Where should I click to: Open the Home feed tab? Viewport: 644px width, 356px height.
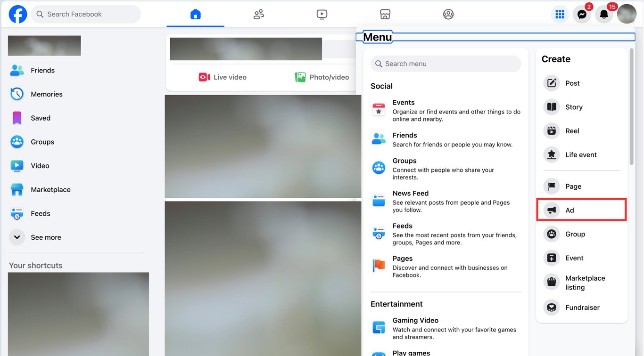coord(196,14)
